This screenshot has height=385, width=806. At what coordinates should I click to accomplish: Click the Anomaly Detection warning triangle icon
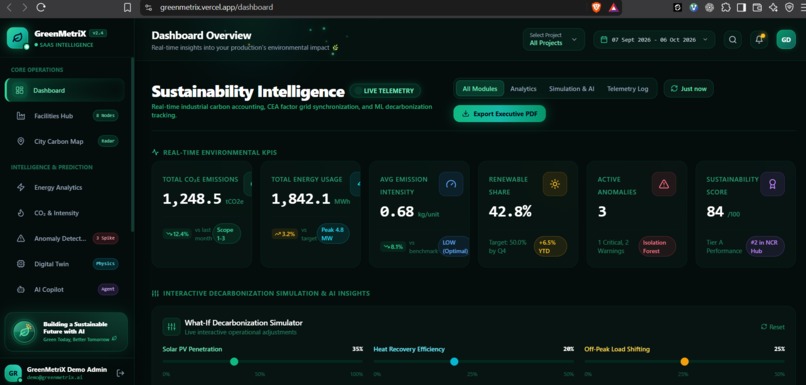(x=21, y=239)
